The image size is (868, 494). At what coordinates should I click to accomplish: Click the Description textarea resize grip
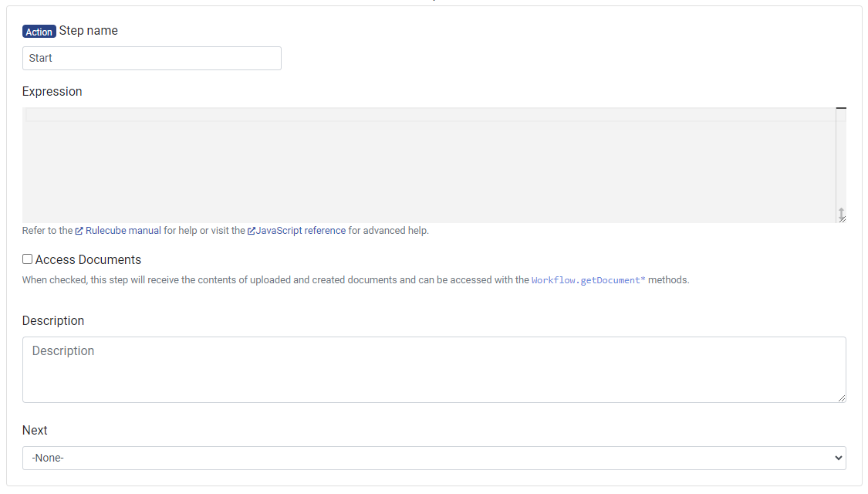[x=842, y=398]
